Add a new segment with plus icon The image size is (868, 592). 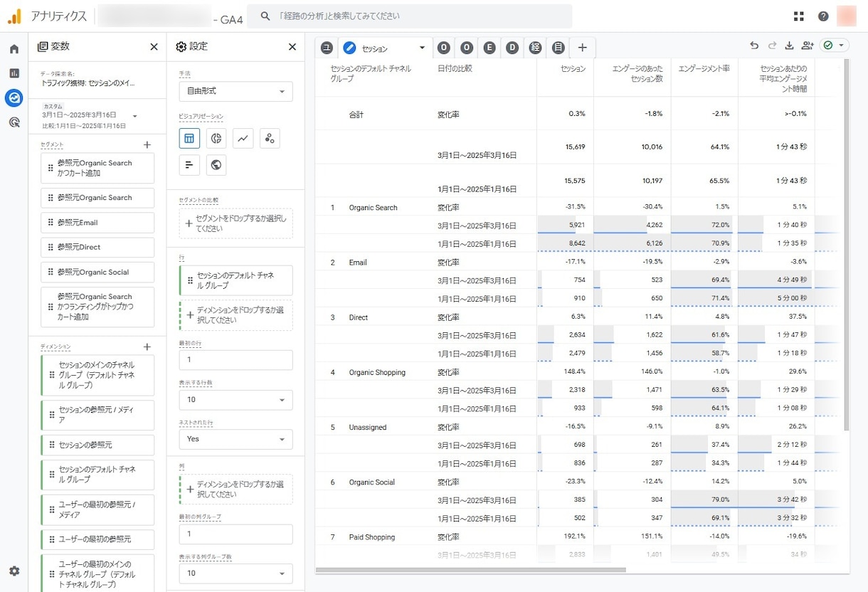pyautogui.click(x=147, y=144)
